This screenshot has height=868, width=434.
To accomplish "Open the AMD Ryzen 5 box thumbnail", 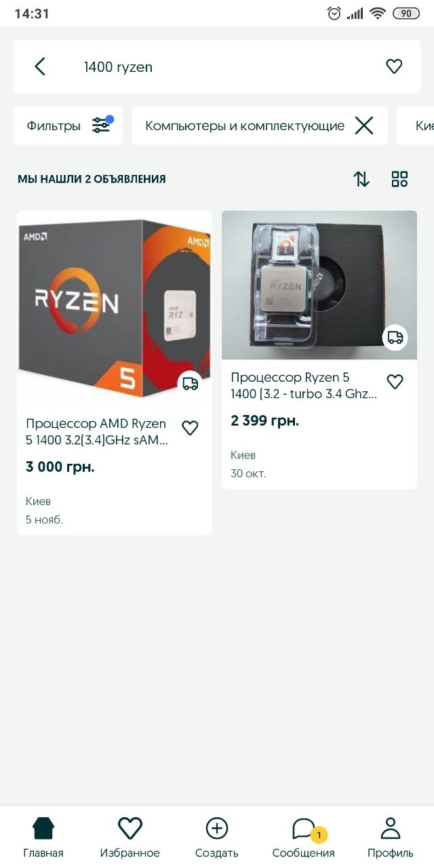I will [x=115, y=308].
